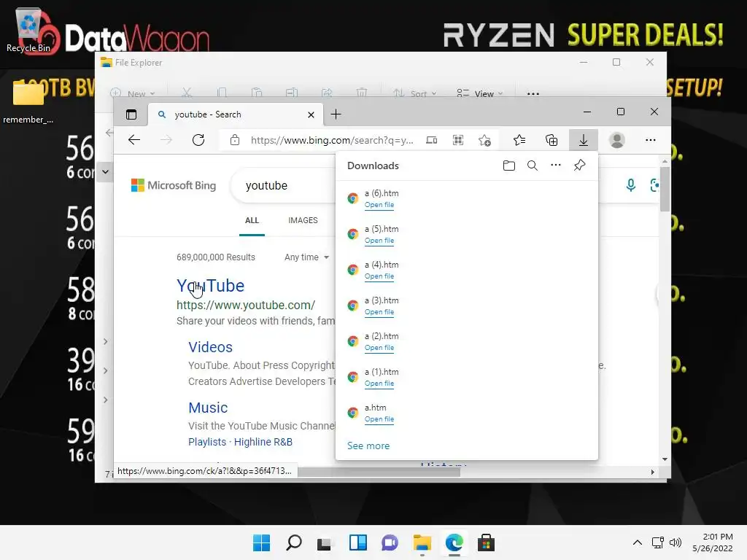Open file for a (1).htm
The image size is (747, 560).
click(379, 384)
